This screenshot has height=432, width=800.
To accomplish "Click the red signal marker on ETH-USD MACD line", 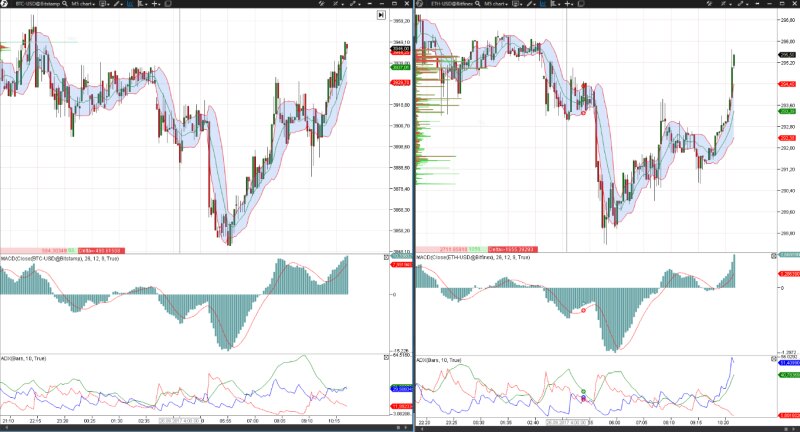I will pos(584,310).
